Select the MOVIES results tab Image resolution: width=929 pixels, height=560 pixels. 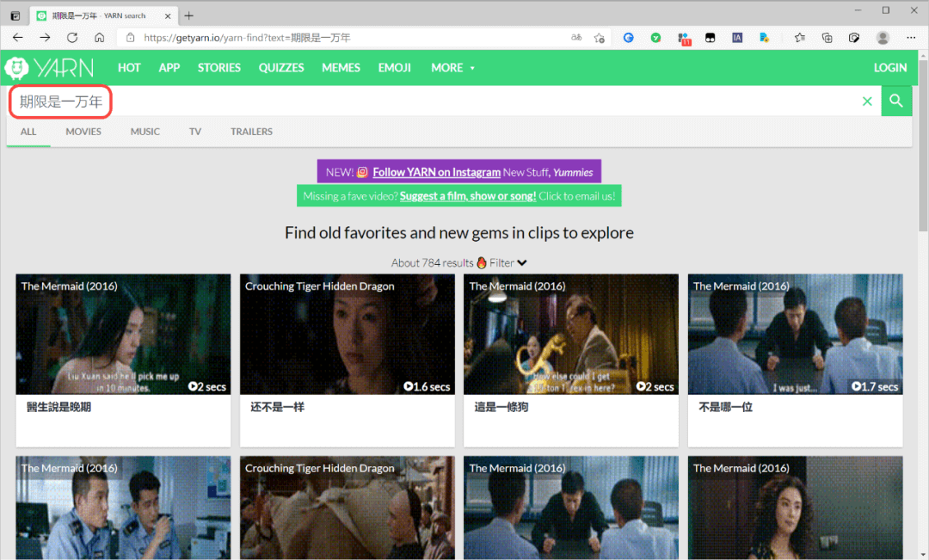coord(83,132)
